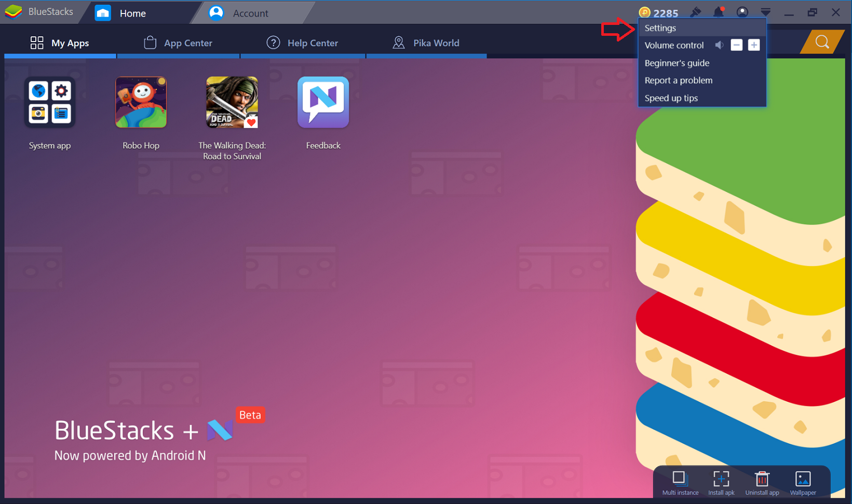
Task: Increase volume with the plus button
Action: 754,45
